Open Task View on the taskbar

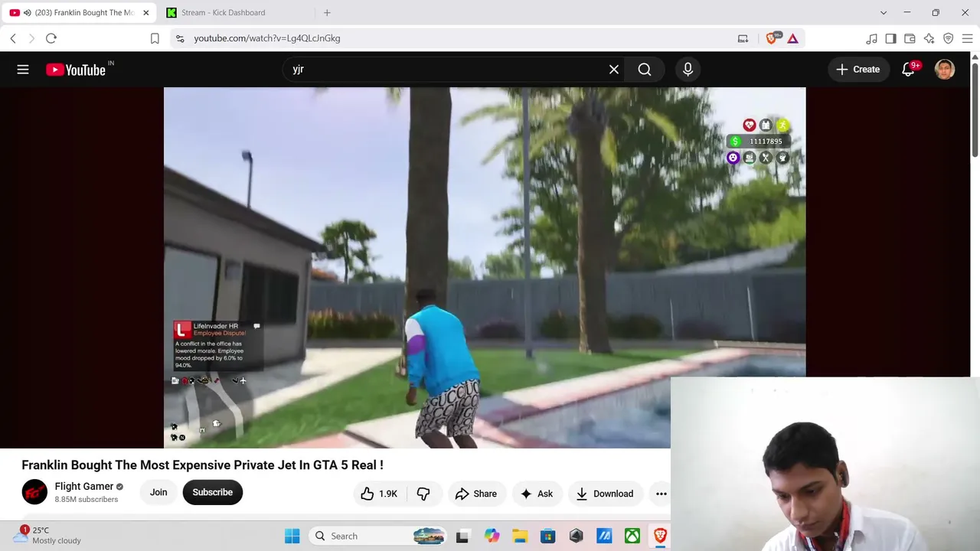point(462,536)
